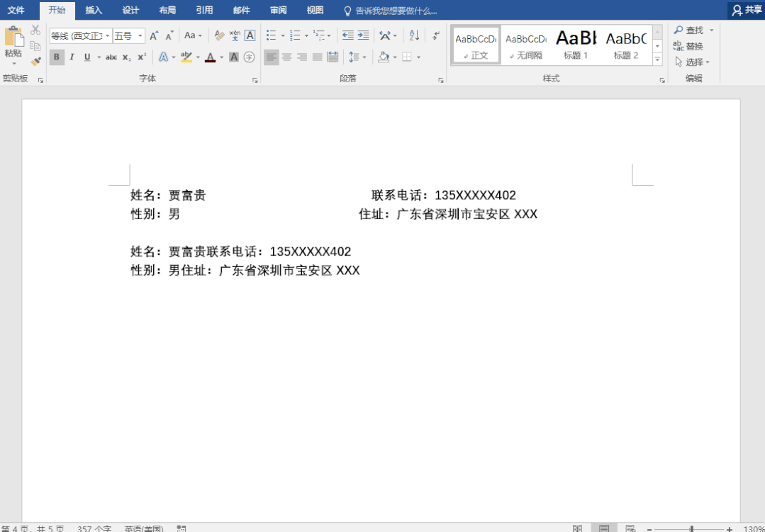Click the zoom slider handle
The width and height of the screenshot is (765, 532).
(x=692, y=528)
